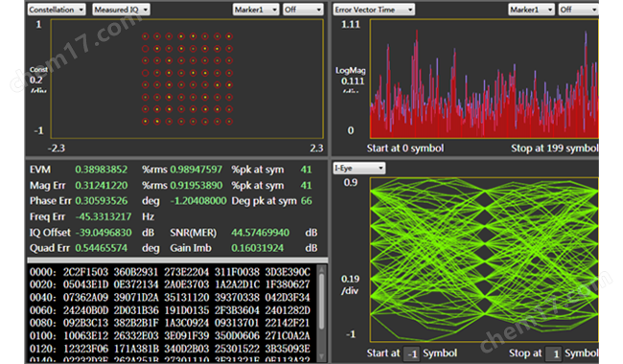Viewport: 623px width, 364px height.
Task: Click the Freq Err value -45.3313217
Action: point(104,216)
